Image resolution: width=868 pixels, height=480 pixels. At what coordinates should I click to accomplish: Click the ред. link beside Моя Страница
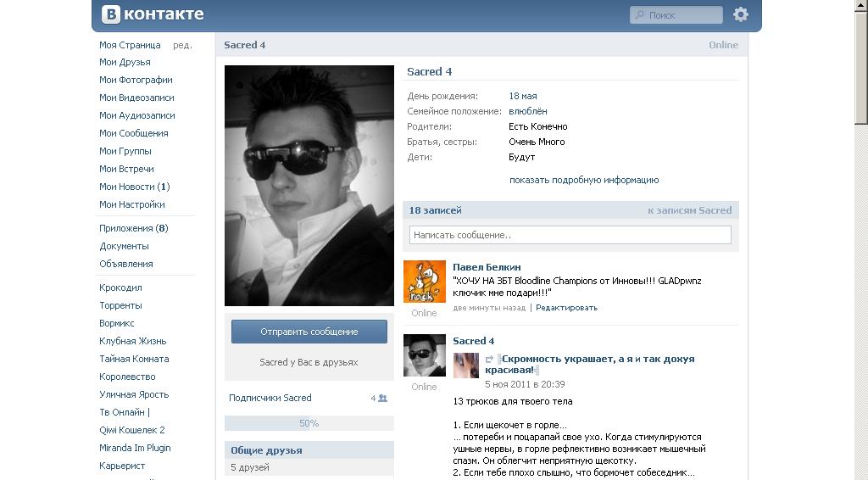tap(182, 45)
